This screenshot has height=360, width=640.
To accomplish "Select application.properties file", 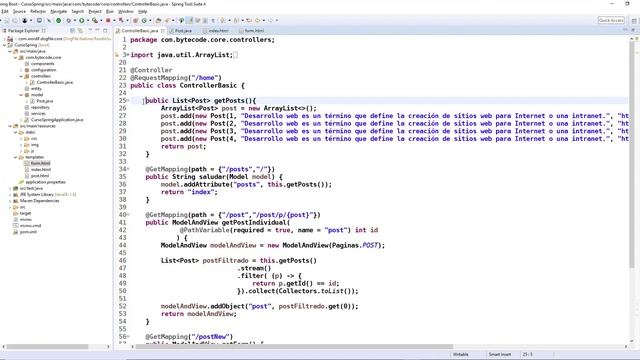I will pos(45,182).
